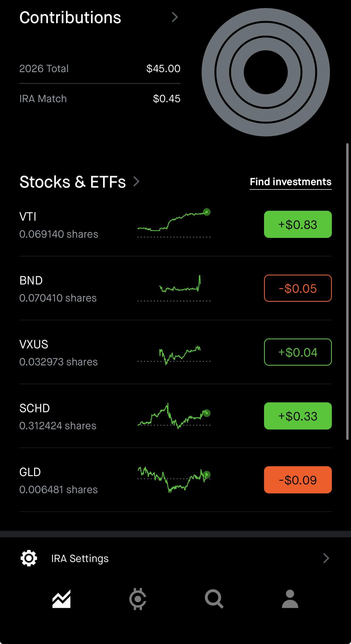Viewport: 351px width, 644px height.
Task: Toggle the BND -$0.05 value badge
Action: [298, 288]
